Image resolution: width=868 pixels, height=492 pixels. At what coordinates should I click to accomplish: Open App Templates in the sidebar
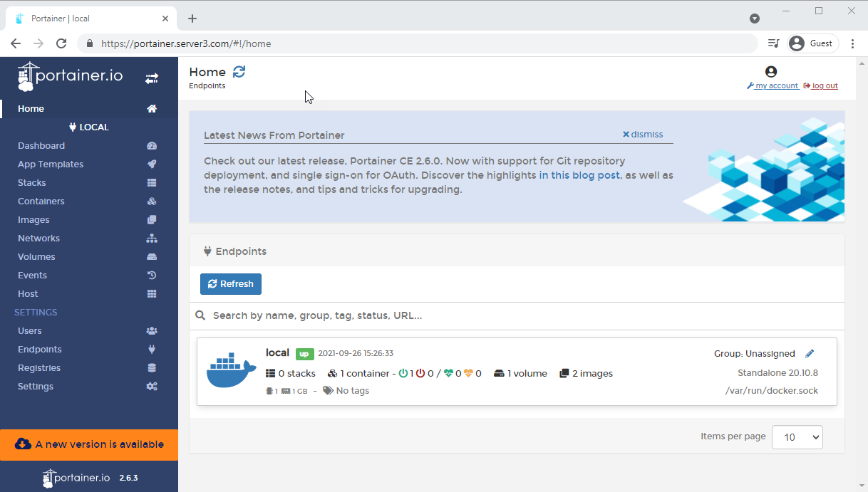[x=51, y=164]
